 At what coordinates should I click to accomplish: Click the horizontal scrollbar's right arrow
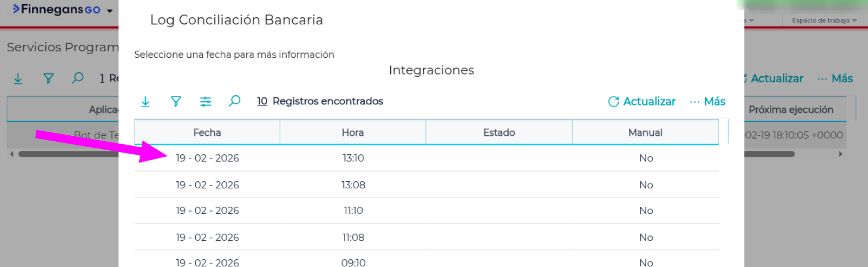[x=841, y=154]
